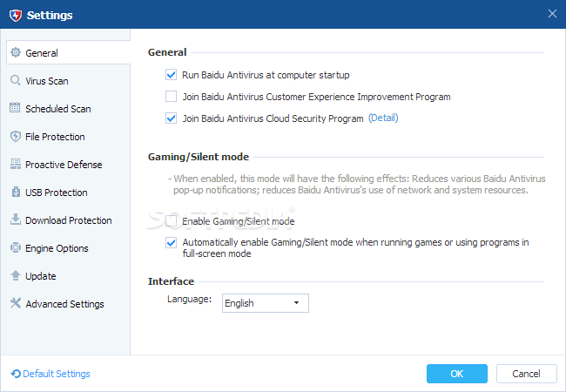Close the Settings window

coord(552,14)
